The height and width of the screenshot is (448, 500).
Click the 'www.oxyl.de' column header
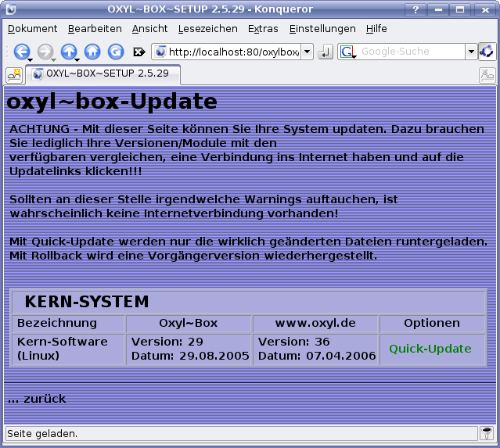point(315,323)
